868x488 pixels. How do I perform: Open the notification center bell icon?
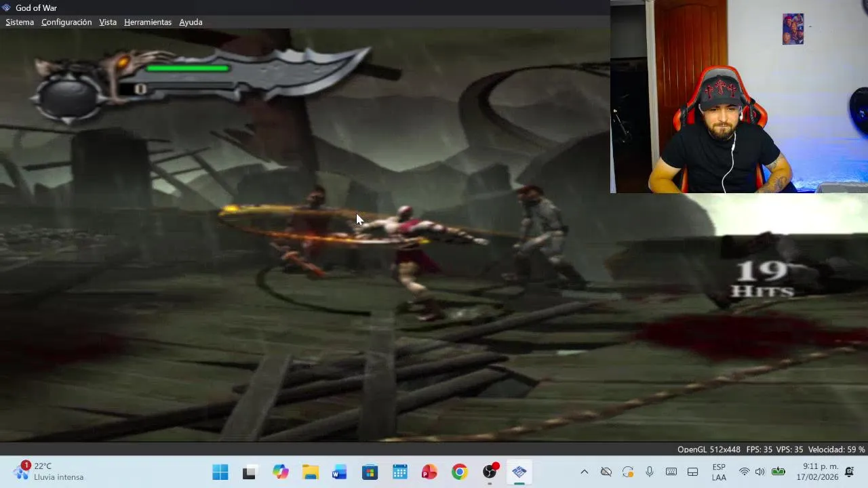[849, 472]
